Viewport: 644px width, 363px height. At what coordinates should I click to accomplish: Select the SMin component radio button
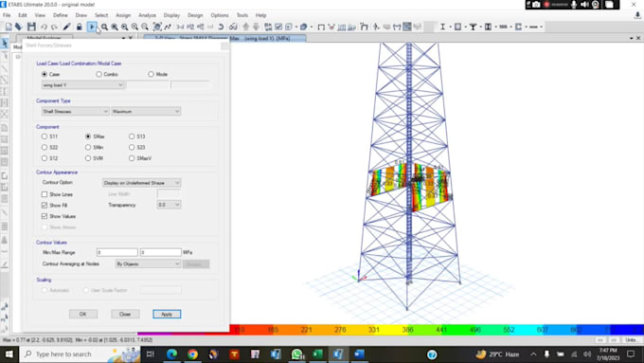pos(88,147)
